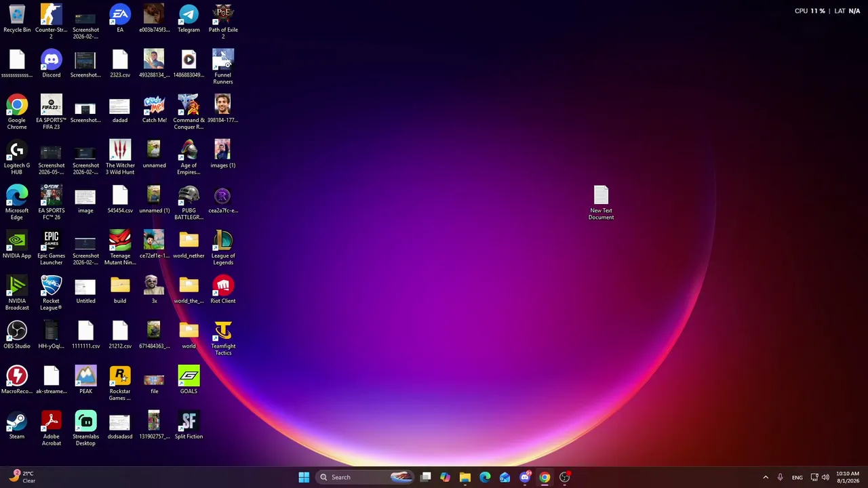Open the ENG language switcher
The width and height of the screenshot is (868, 488).
tap(797, 477)
